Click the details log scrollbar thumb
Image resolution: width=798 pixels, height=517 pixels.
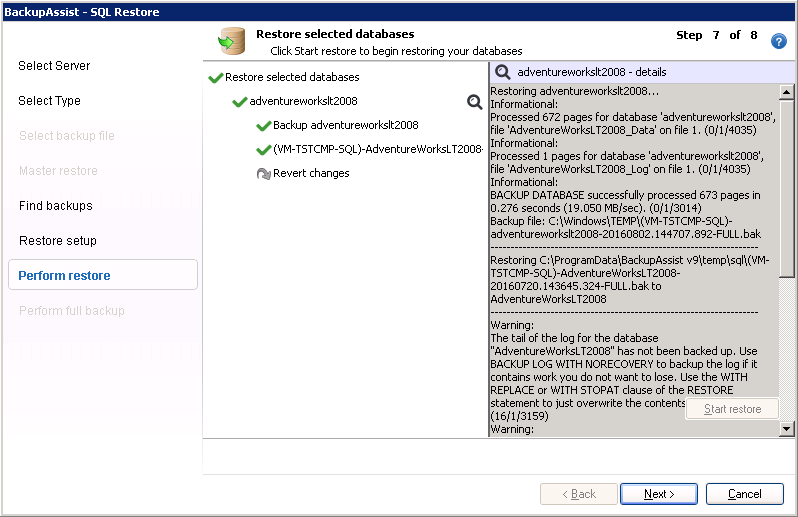(x=786, y=188)
